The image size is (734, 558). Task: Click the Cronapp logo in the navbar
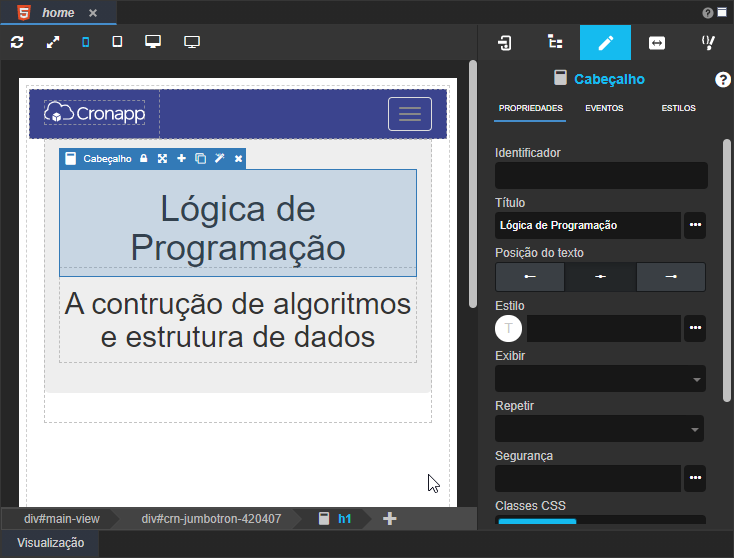pos(95,113)
